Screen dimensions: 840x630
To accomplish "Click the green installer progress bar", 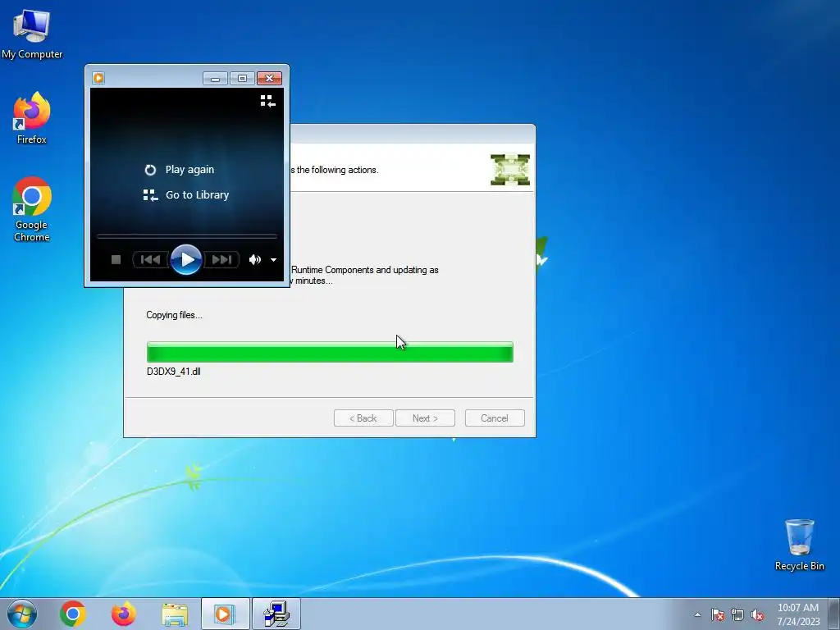I will click(x=330, y=352).
